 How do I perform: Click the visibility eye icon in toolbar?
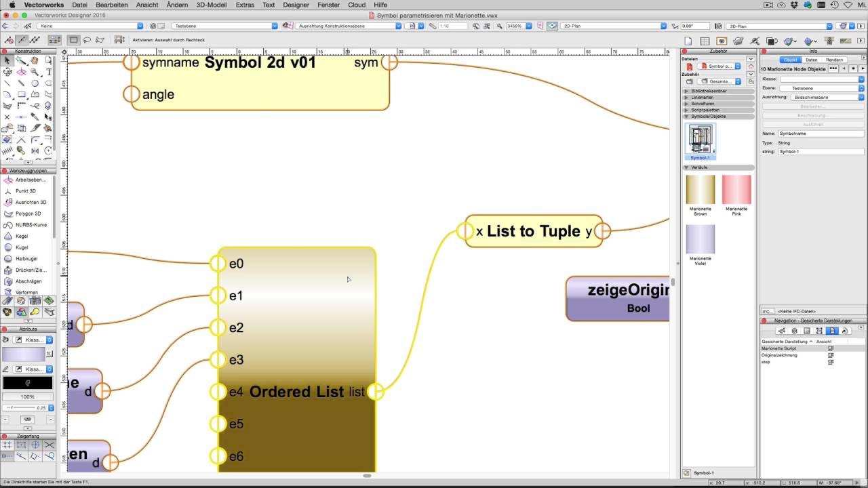722,41
